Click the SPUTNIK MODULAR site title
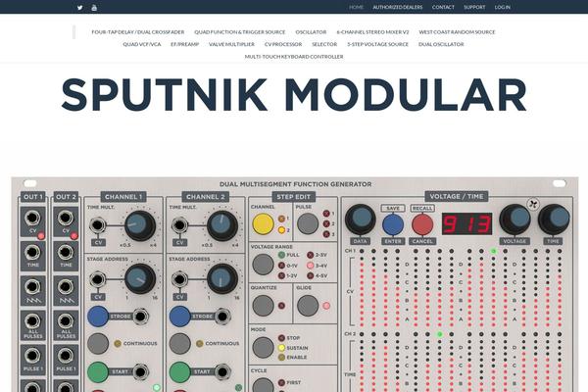 pyautogui.click(x=294, y=94)
